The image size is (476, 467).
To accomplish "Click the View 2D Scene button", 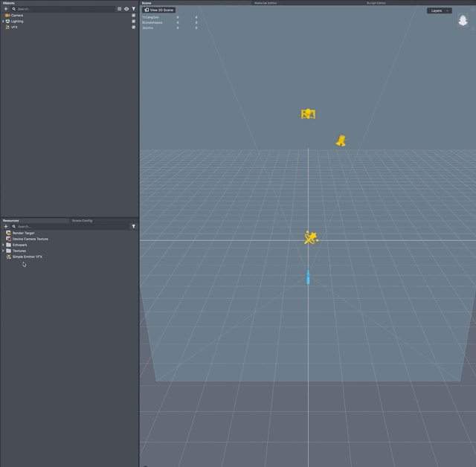I will pyautogui.click(x=159, y=10).
